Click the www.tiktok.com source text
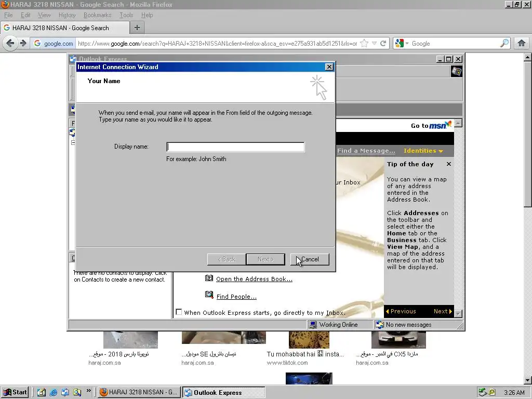The height and width of the screenshot is (399, 532). pos(287,363)
